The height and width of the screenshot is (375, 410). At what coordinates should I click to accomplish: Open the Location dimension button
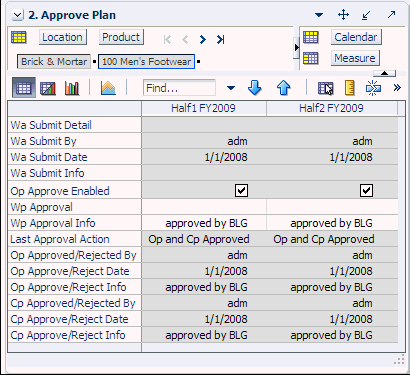click(63, 37)
